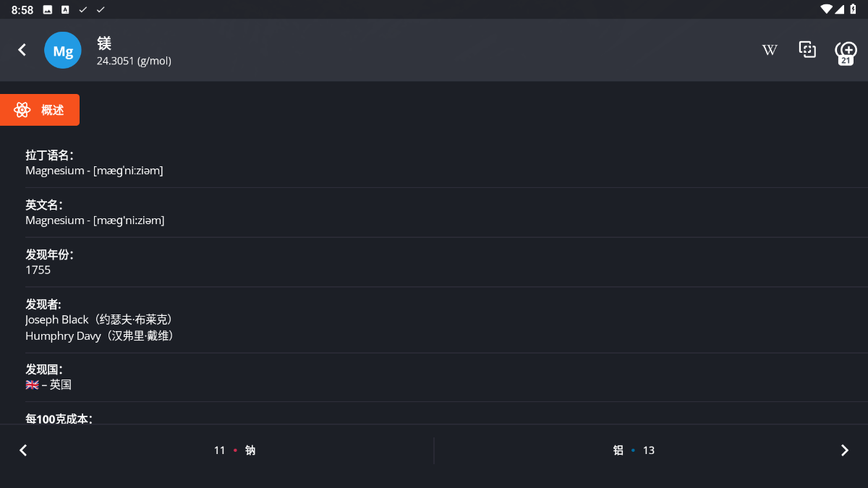This screenshot has height=488, width=868.
Task: Open the Wikipedia page for magnesium
Action: tap(770, 50)
